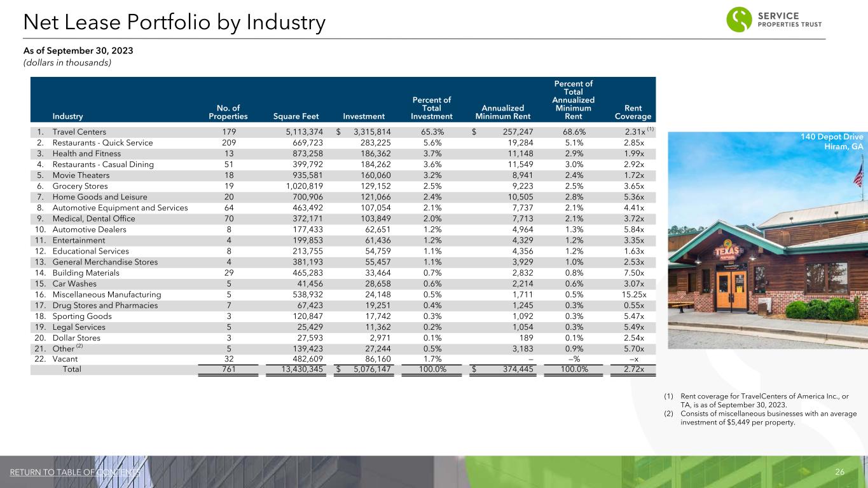The height and width of the screenshot is (488, 868).
Task: Click the Return to Table of Contents link
Action: [76, 472]
